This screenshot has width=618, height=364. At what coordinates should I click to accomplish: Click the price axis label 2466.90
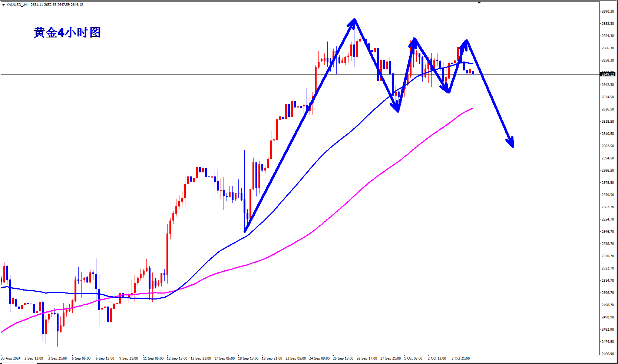point(608,354)
